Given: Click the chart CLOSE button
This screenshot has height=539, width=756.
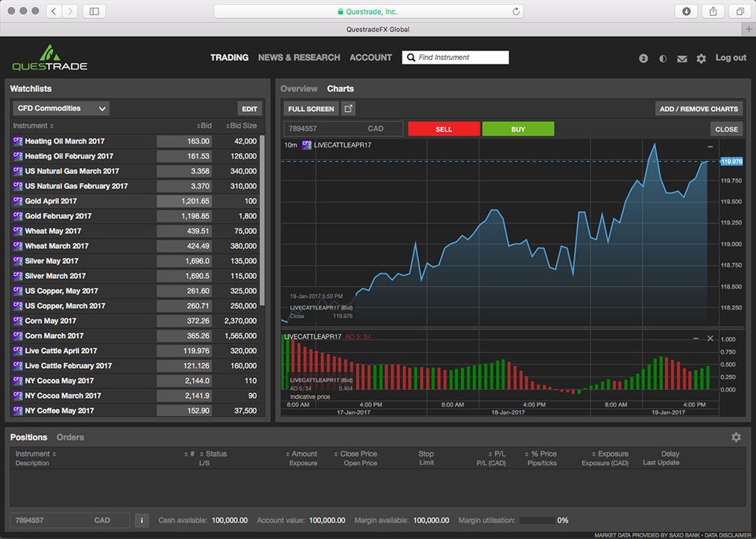Looking at the screenshot, I should [726, 128].
